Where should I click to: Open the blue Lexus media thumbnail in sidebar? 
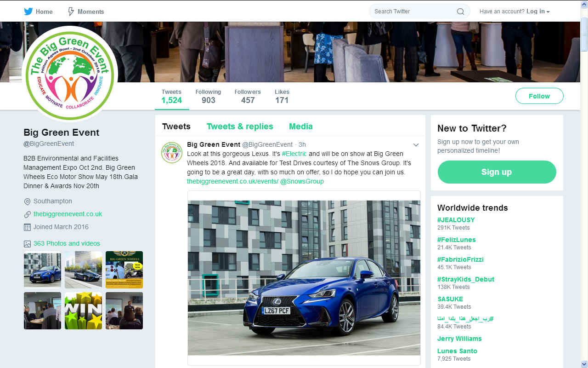(x=42, y=270)
